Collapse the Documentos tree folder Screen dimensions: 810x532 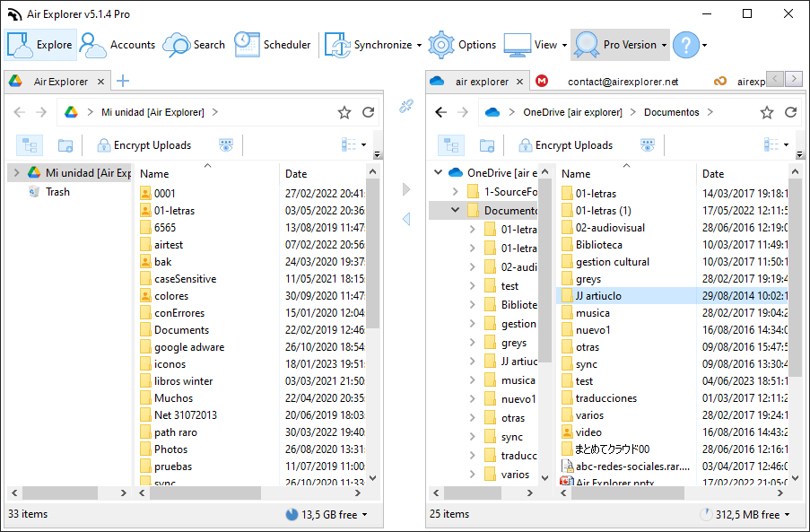[x=455, y=210]
